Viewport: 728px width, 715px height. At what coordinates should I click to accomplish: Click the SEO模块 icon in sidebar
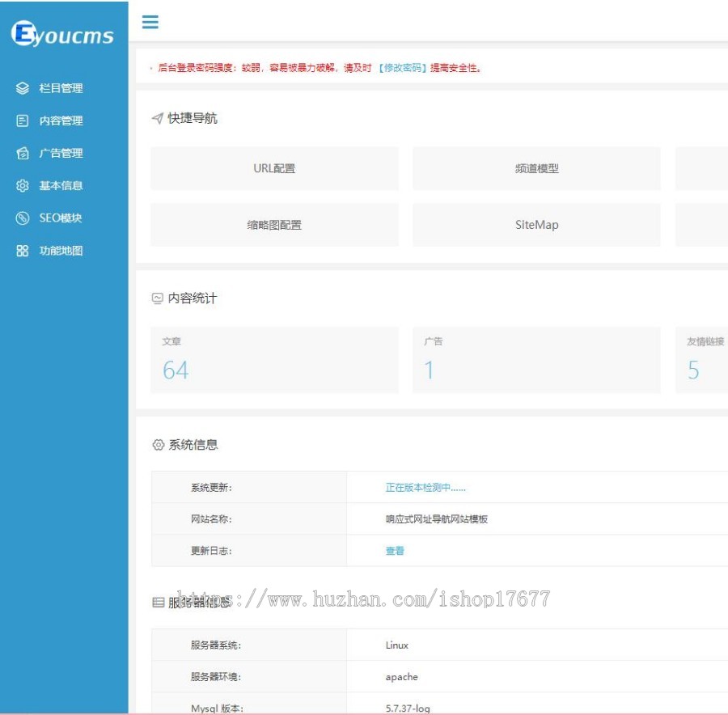click(x=23, y=218)
